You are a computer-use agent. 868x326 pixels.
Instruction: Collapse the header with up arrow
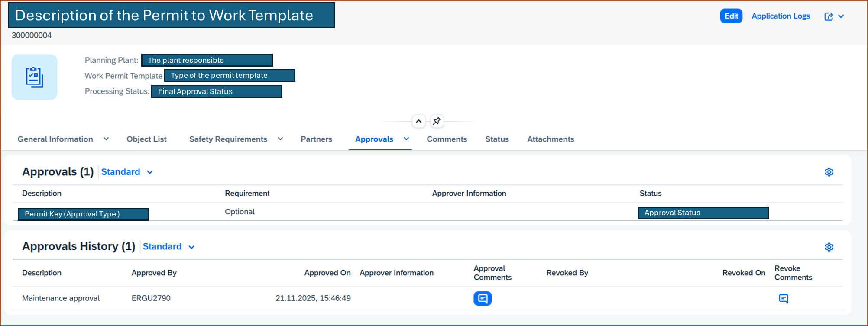pyautogui.click(x=418, y=121)
